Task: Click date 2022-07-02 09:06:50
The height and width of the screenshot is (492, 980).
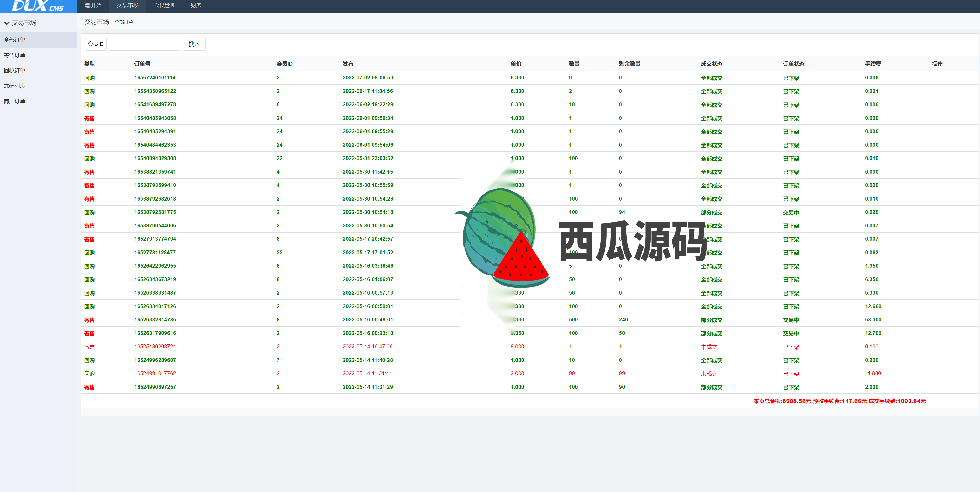Action: pyautogui.click(x=367, y=78)
